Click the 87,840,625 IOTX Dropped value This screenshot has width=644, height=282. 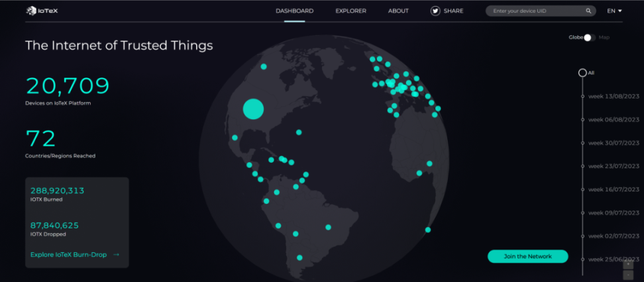[x=54, y=225]
